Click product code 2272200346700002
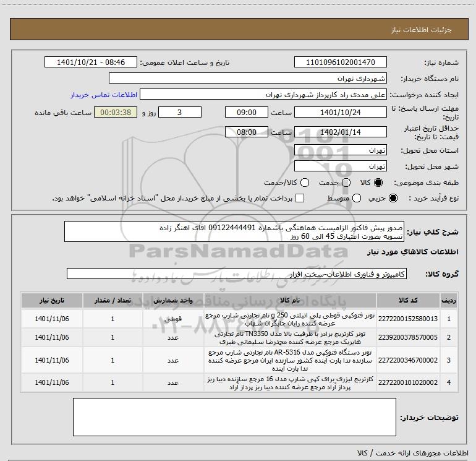The width and height of the screenshot is (476, 461). (x=408, y=360)
